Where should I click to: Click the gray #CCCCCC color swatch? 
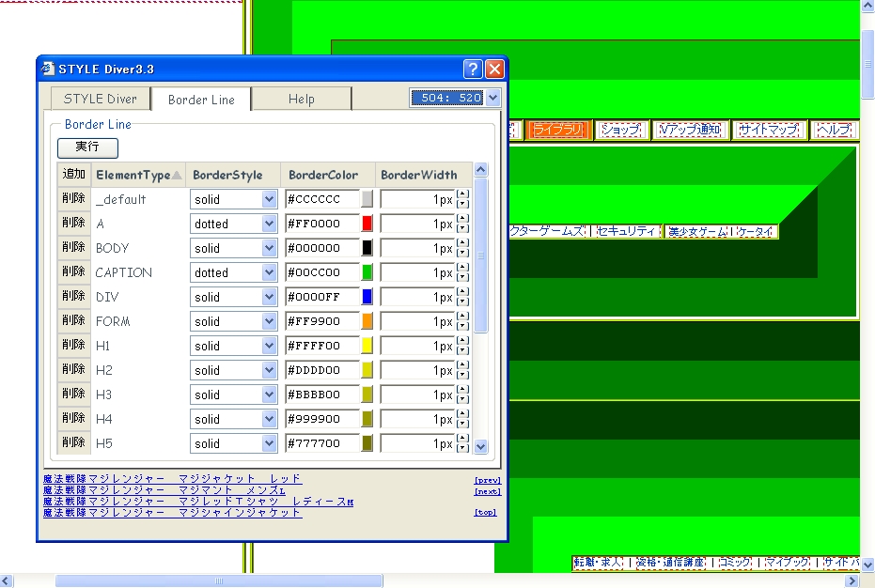pos(367,199)
